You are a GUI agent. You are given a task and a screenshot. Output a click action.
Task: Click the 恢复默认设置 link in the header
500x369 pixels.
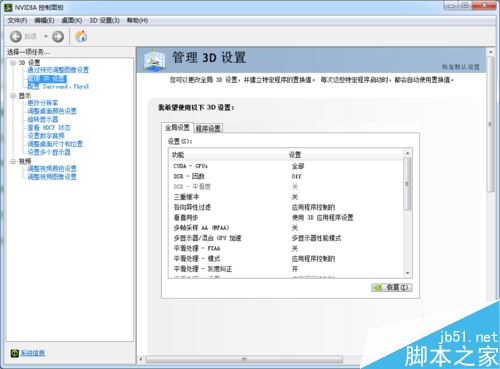tap(461, 67)
